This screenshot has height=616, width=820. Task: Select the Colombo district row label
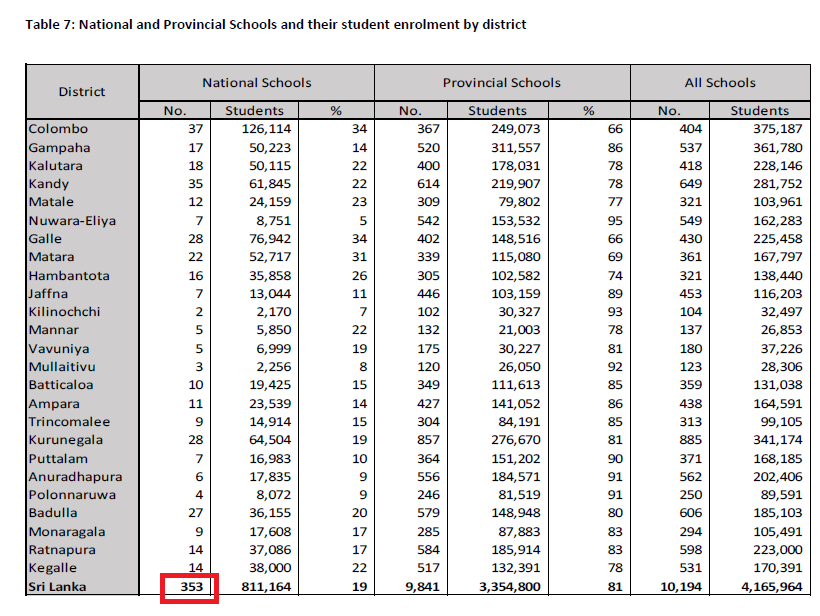[54, 128]
